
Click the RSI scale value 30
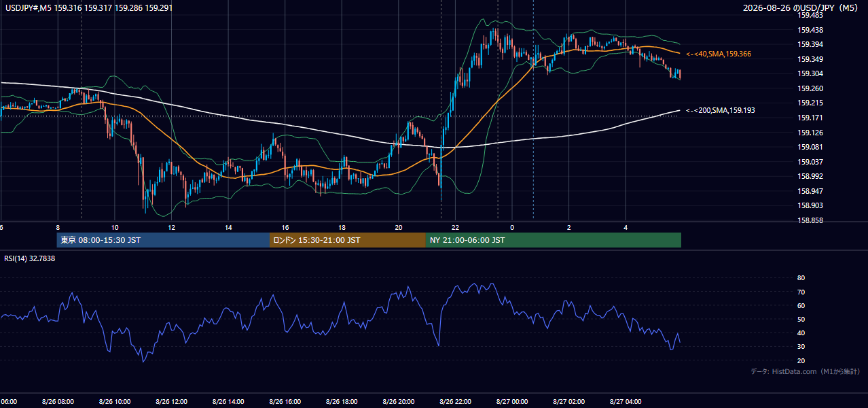(x=801, y=347)
